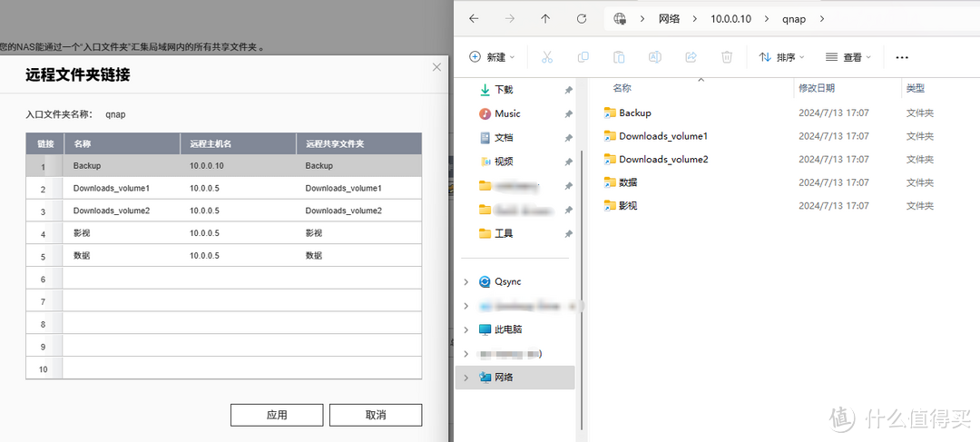
Task: Open the 查看 view dropdown
Action: [x=846, y=57]
